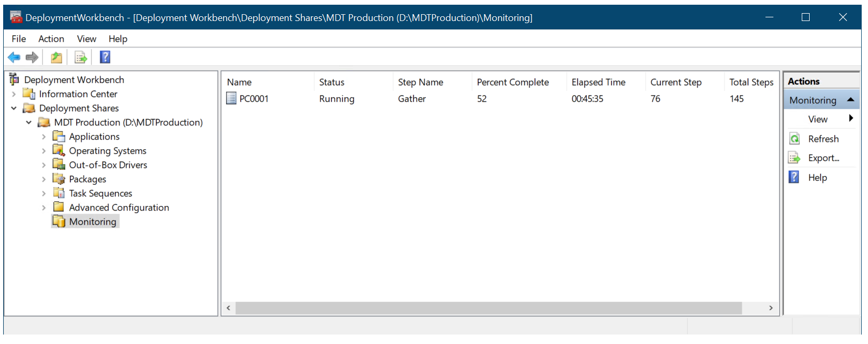Collapse the Deployment Shares node
The width and height of the screenshot is (868, 344).
tap(14, 108)
